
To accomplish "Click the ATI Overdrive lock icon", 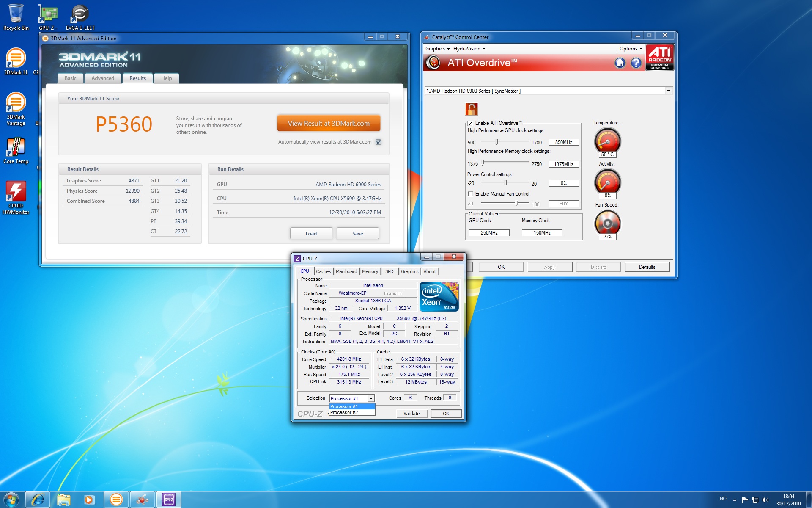I will coord(472,109).
